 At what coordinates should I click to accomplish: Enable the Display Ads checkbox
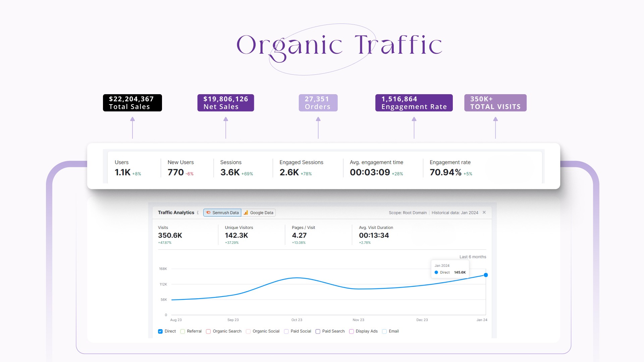click(352, 331)
